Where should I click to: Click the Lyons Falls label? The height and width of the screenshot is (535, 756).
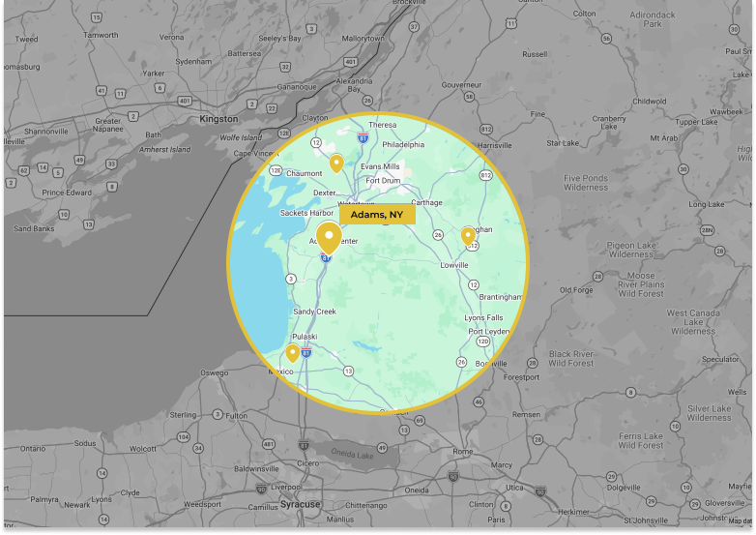click(x=483, y=317)
